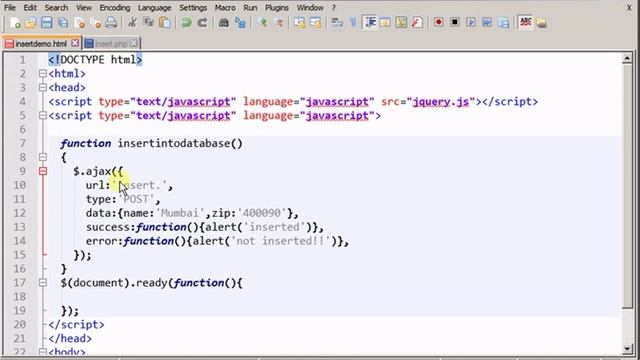Open the Search menu
The image size is (640, 360).
pyautogui.click(x=56, y=8)
